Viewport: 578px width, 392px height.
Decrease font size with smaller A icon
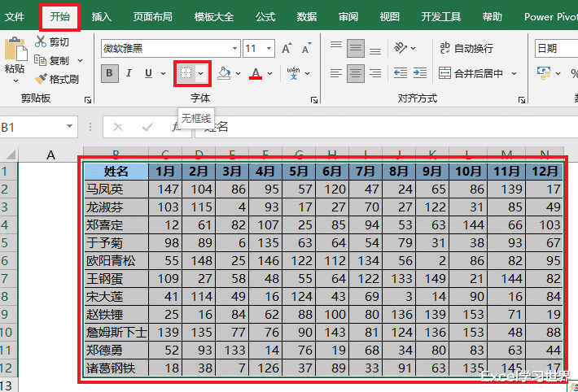306,48
